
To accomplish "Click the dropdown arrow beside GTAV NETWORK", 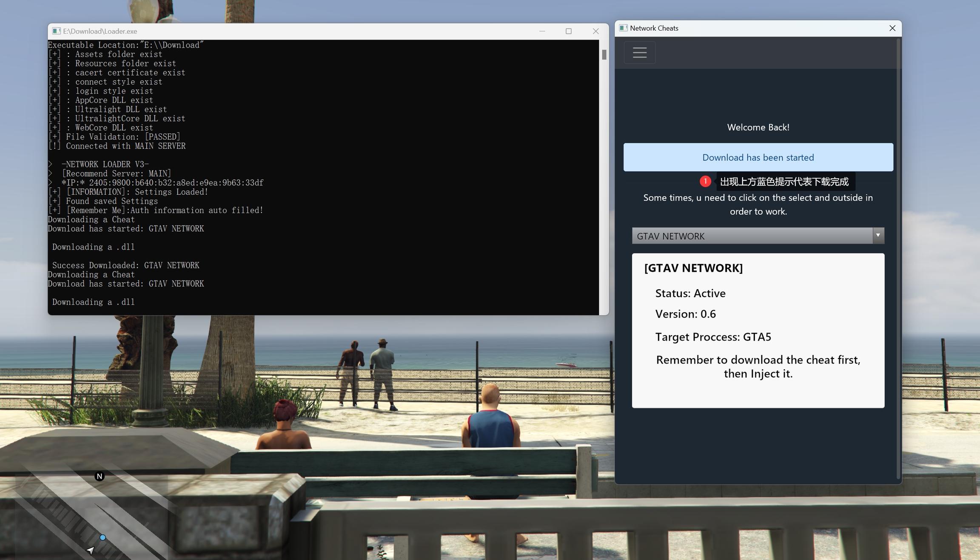I will [x=878, y=236].
